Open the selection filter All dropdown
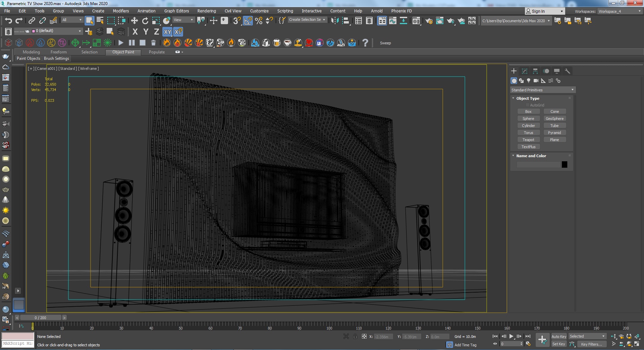Screen dimensions: 644x350 pyautogui.click(x=72, y=20)
